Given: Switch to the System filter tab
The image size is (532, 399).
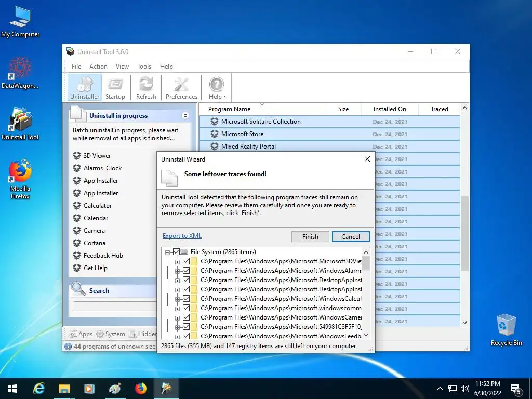Looking at the screenshot, I should [111, 334].
